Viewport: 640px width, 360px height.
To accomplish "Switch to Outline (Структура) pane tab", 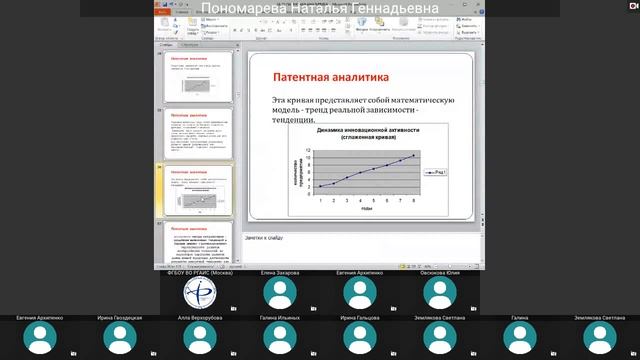I will point(189,44).
